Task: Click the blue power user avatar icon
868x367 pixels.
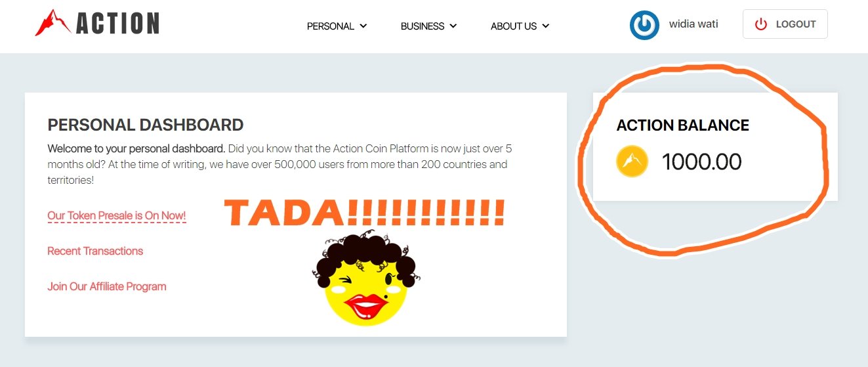Action: coord(644,26)
